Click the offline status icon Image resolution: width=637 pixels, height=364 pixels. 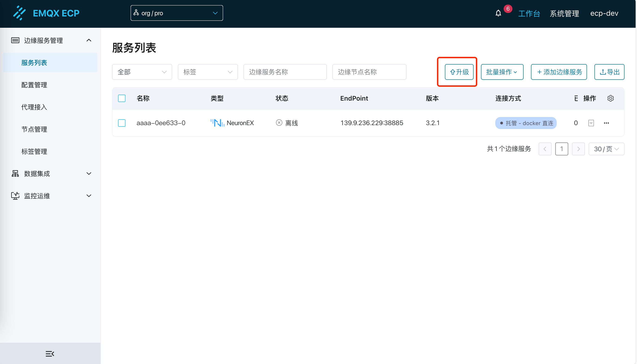[x=279, y=123]
